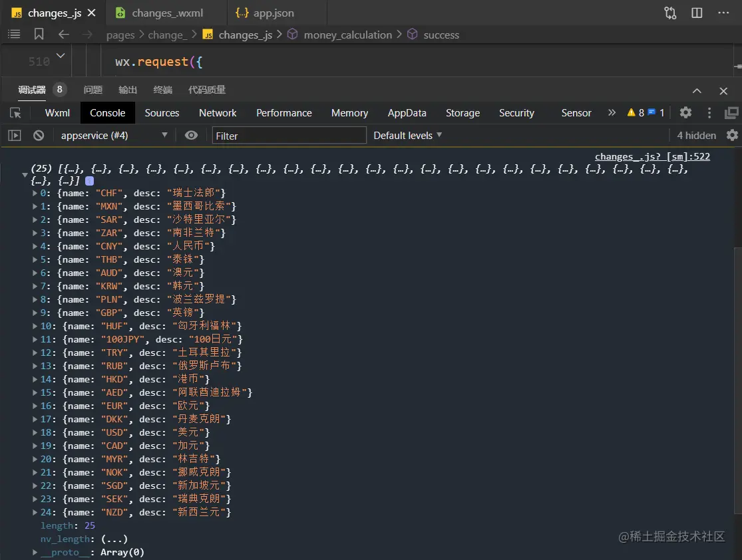
Task: Click the bookmark icon in breadcrumb bar
Action: pos(39,34)
